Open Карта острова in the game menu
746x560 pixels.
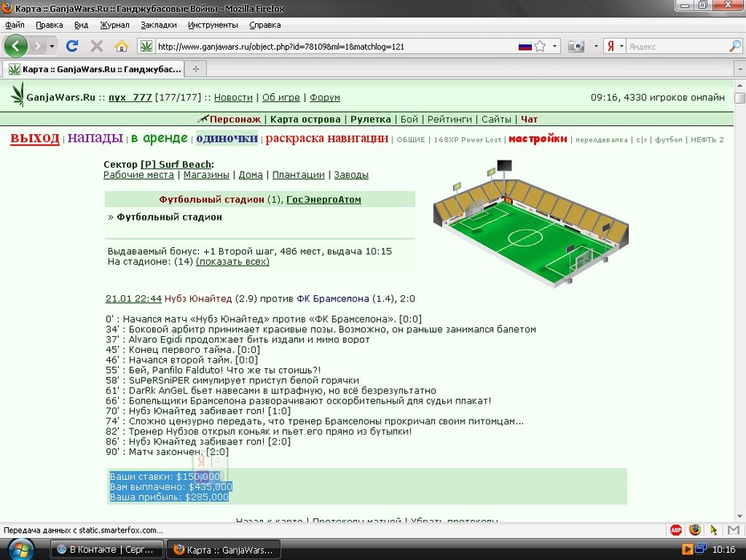[x=306, y=120]
